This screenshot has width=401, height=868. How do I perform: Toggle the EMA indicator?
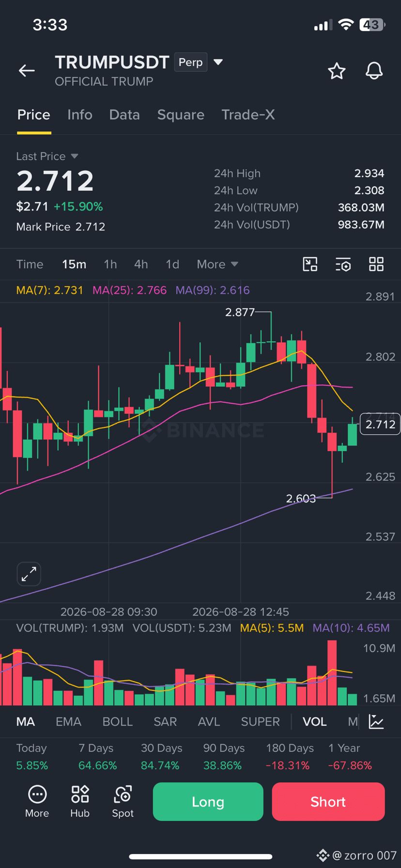click(x=68, y=722)
